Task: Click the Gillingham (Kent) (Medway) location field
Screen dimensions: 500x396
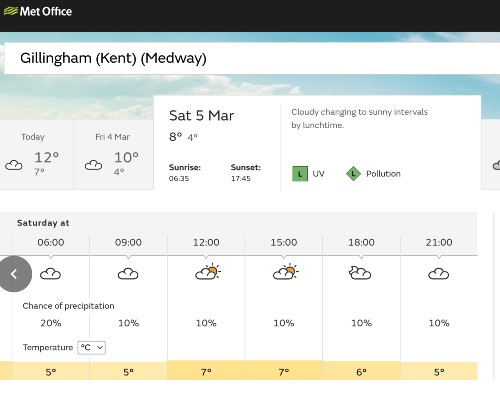Action: point(252,58)
